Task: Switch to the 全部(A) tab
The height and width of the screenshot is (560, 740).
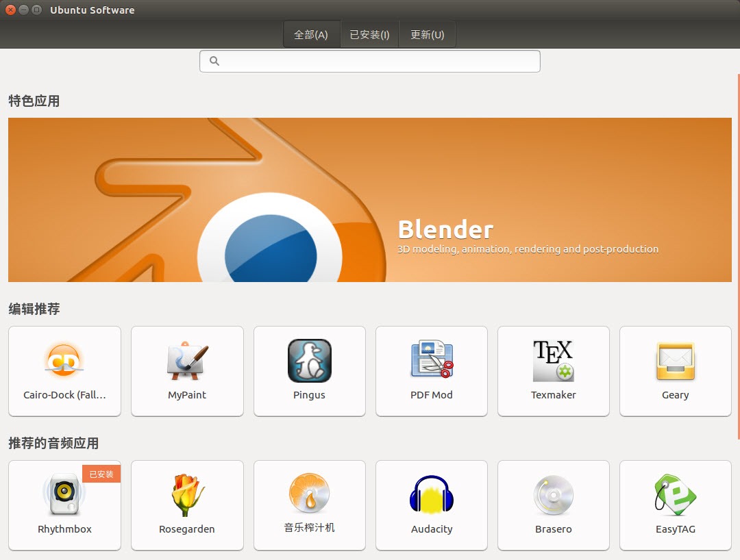Action: pos(311,35)
